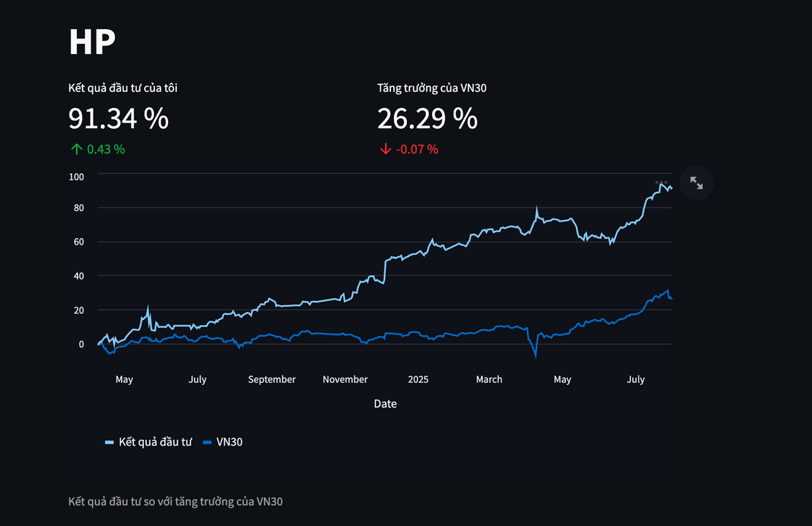Click the Date axis title
The height and width of the screenshot is (526, 812).
point(385,403)
